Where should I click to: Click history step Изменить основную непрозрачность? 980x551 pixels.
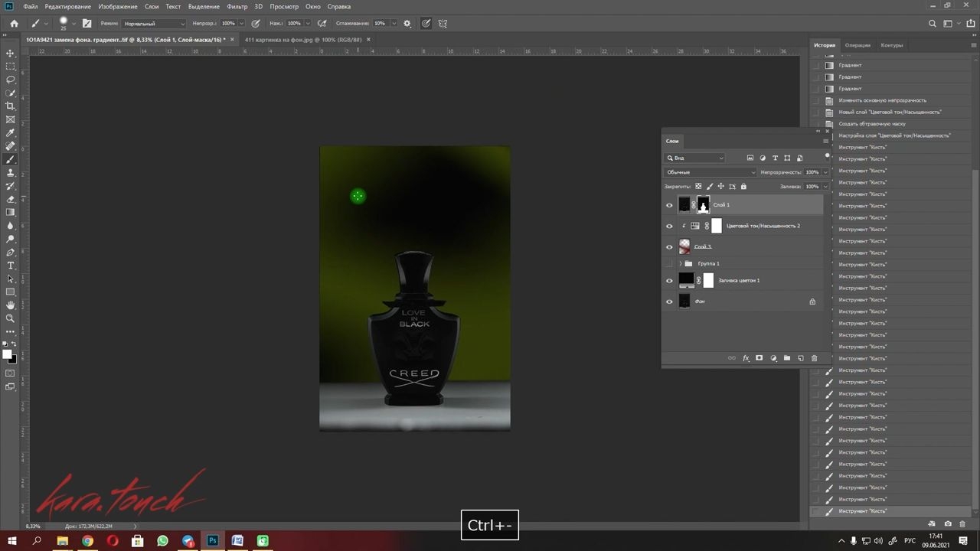[x=882, y=100]
